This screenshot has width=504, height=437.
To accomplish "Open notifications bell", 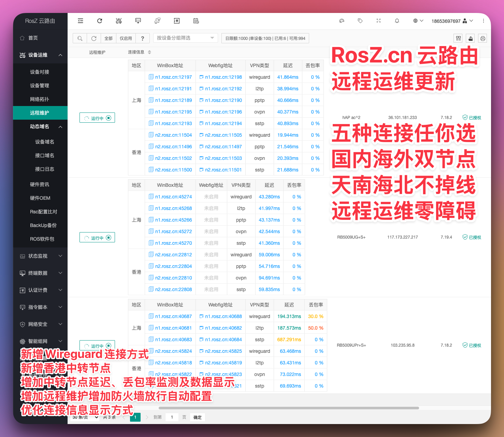I will point(397,21).
